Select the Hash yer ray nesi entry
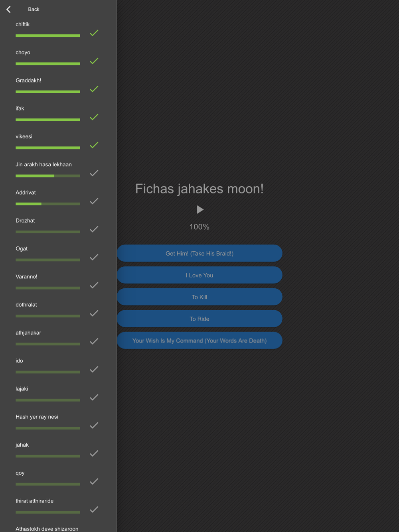This screenshot has width=399, height=532. 58,422
